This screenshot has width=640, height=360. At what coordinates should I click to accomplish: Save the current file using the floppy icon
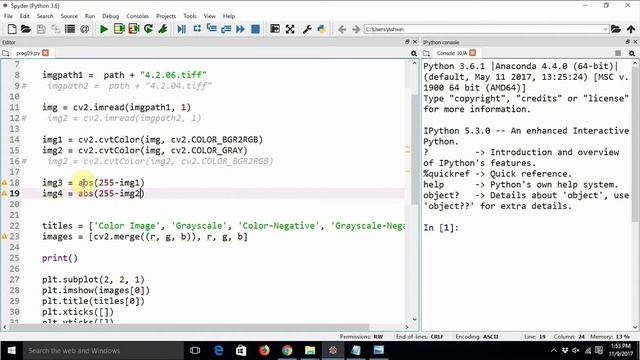coord(41,29)
